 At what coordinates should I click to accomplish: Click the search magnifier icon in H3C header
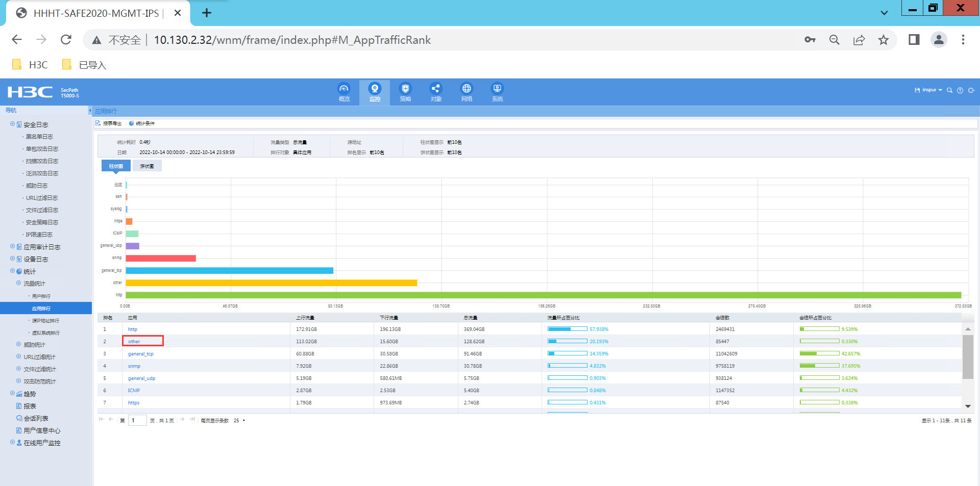pos(949,90)
